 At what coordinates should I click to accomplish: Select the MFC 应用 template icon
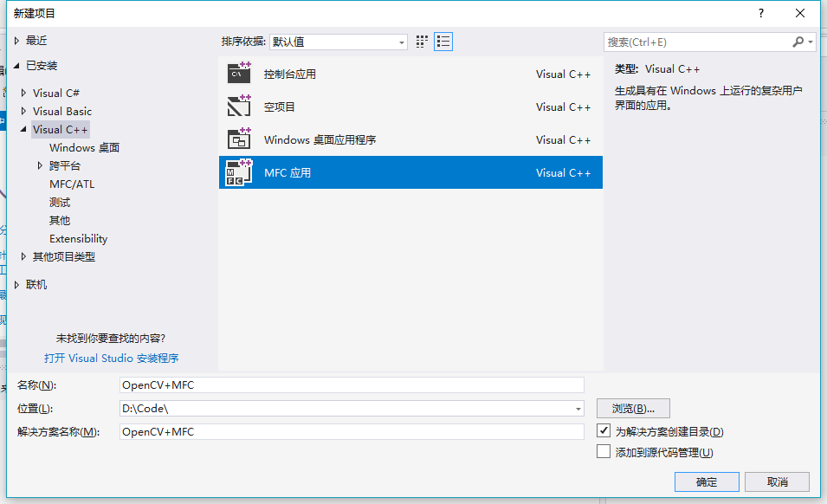pos(239,172)
